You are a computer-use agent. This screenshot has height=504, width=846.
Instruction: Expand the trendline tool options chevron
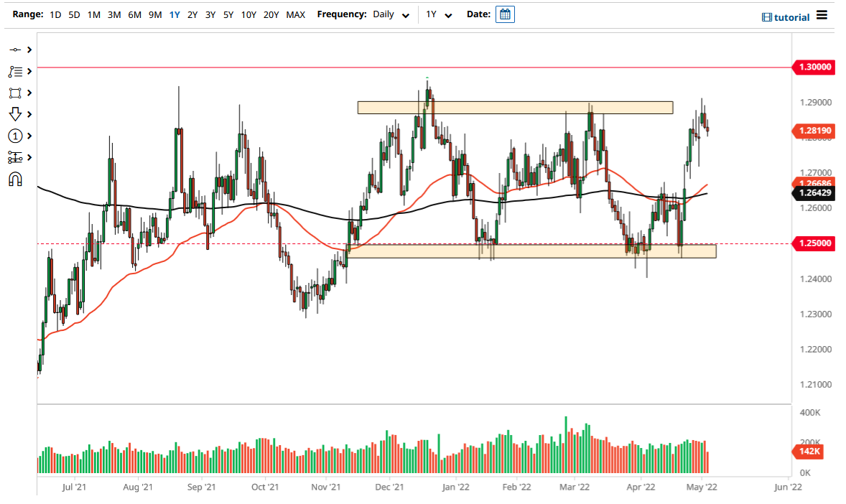point(29,50)
